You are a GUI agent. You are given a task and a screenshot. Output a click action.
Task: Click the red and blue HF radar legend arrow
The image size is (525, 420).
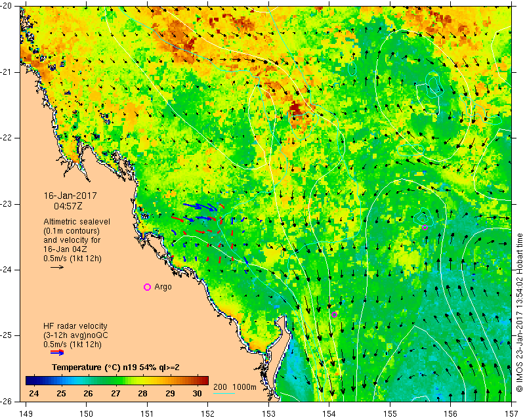pos(57,352)
